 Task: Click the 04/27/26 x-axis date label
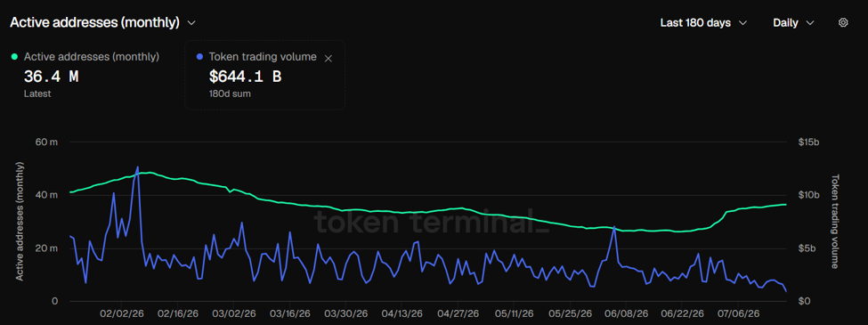(x=458, y=313)
